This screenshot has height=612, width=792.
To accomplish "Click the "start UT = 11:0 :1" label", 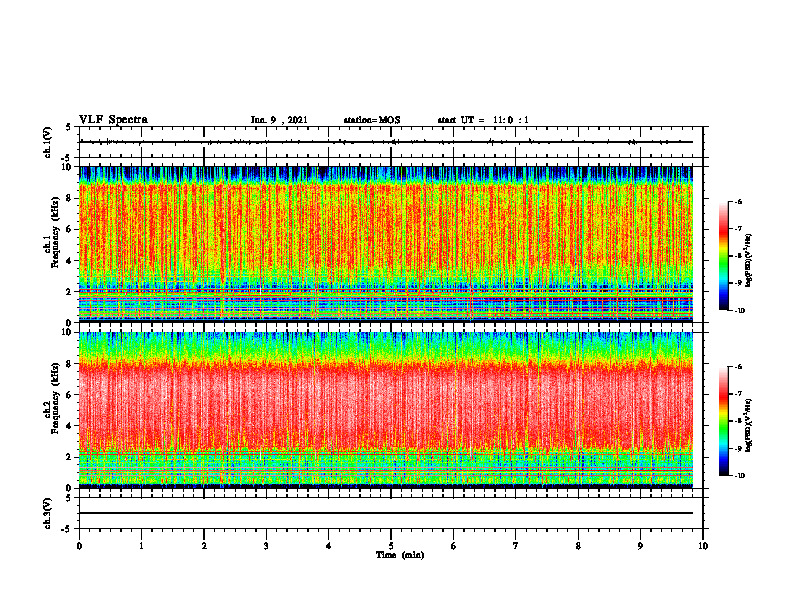I will (x=483, y=120).
